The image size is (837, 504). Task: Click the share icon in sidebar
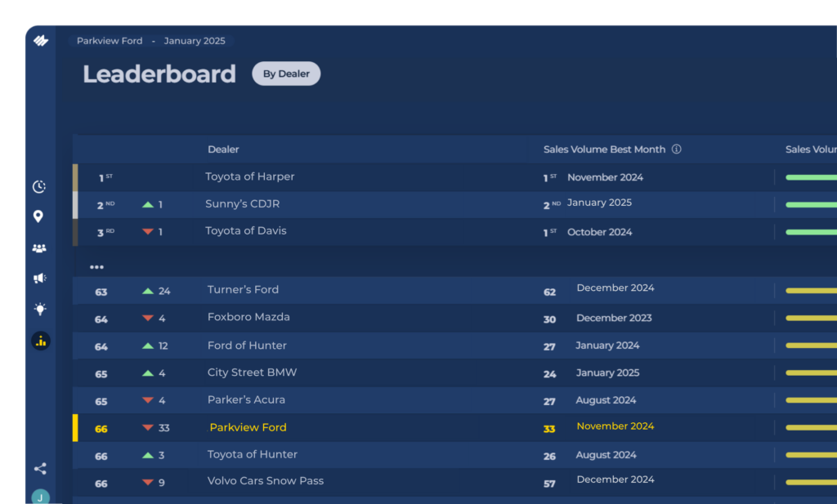pyautogui.click(x=40, y=469)
